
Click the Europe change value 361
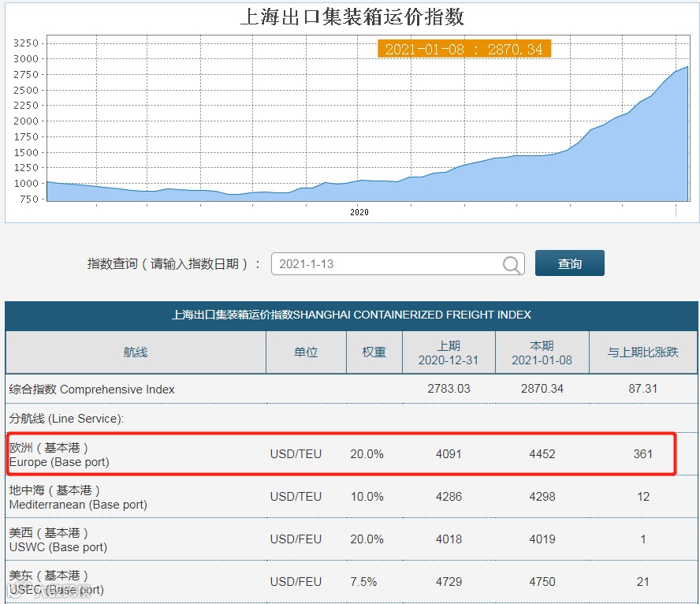coord(643,454)
